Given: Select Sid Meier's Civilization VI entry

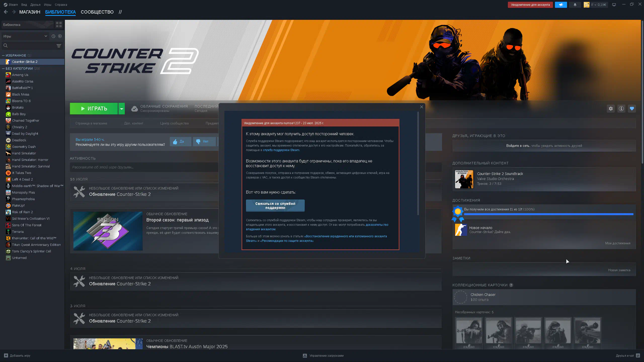Looking at the screenshot, I should (x=32, y=219).
